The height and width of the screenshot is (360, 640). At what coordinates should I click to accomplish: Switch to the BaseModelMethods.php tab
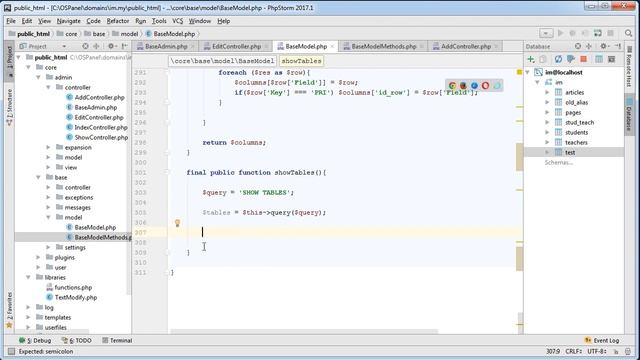(x=383, y=47)
